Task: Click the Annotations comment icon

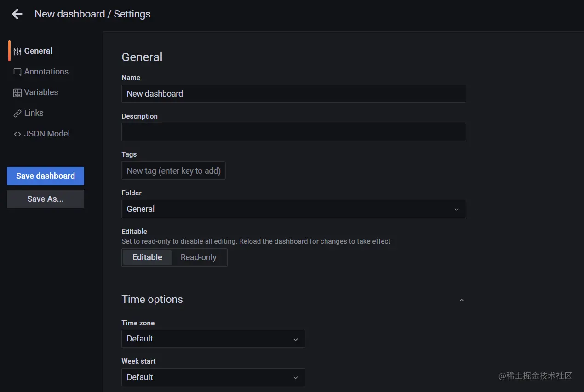Action: [17, 72]
